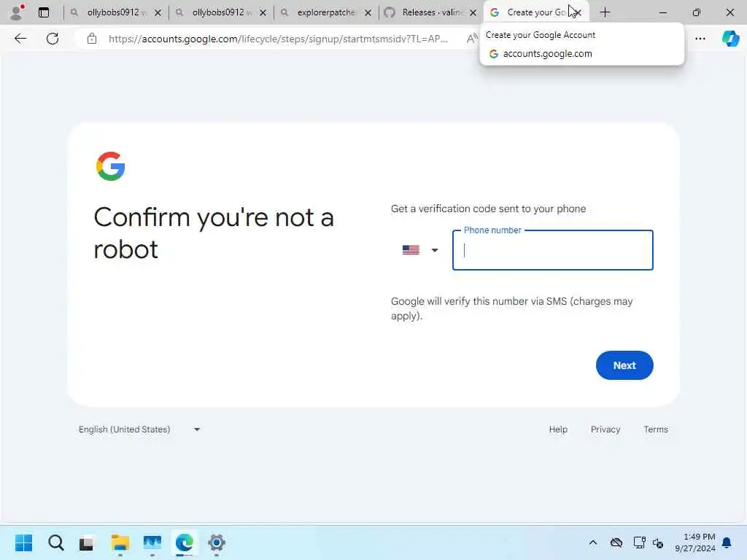Open the tab actions menu icon

click(44, 12)
